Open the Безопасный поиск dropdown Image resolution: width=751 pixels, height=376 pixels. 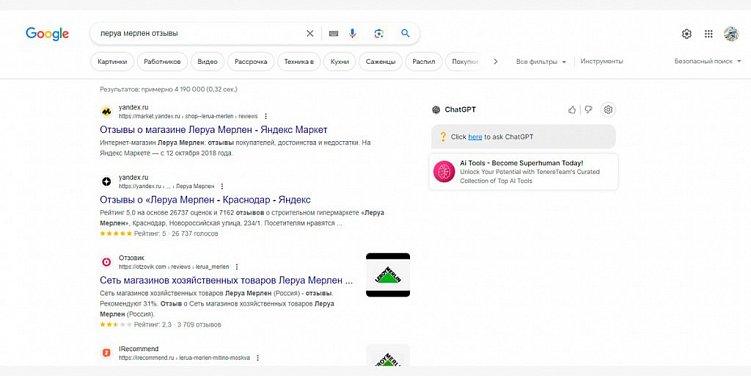click(x=707, y=61)
